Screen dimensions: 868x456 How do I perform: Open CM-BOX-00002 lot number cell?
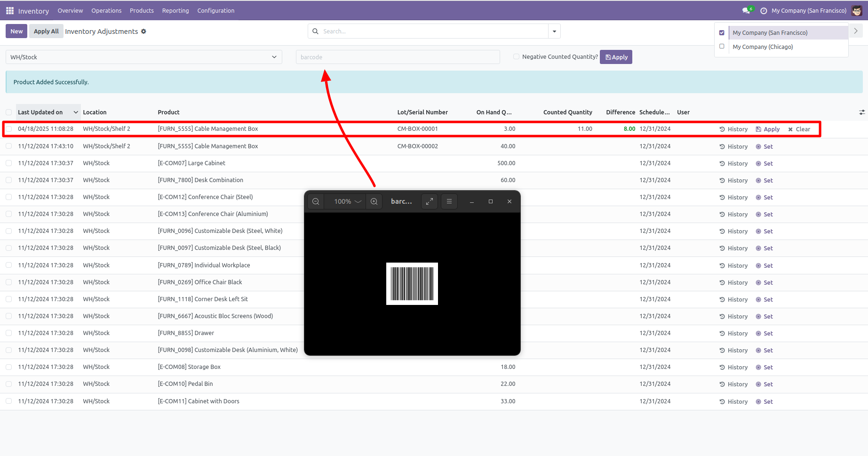tap(418, 146)
